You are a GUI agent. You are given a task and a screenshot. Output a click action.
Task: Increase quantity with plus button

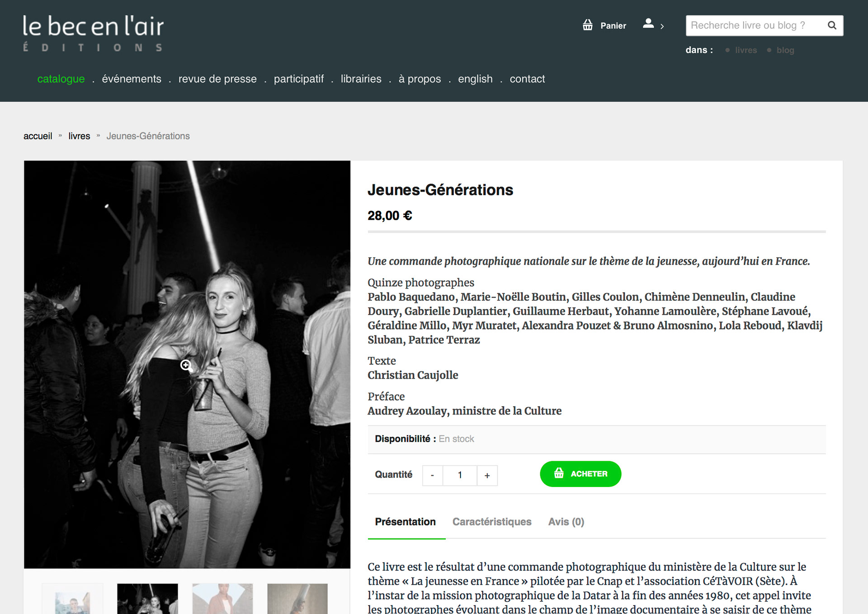coord(487,475)
